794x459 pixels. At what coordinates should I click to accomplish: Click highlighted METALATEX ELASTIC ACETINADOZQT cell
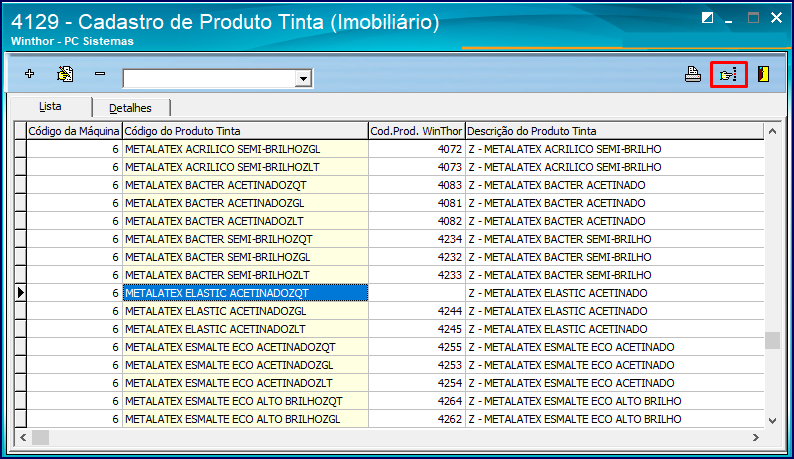point(245,293)
